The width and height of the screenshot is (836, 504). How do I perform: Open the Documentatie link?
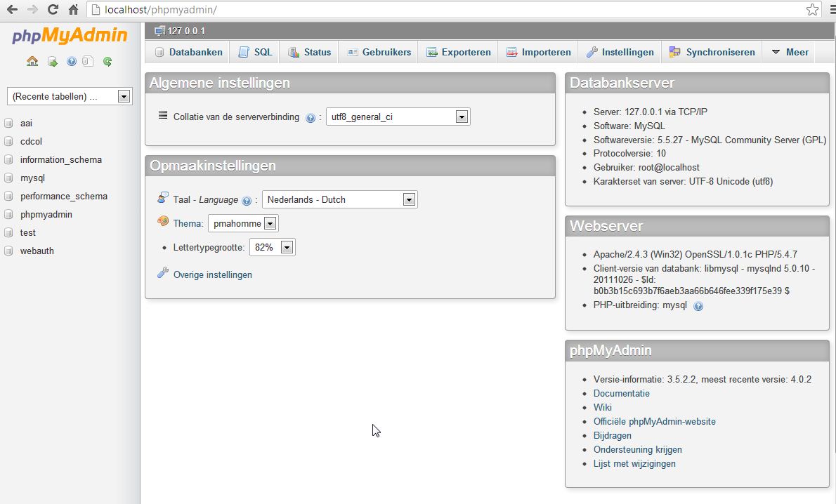click(x=621, y=393)
